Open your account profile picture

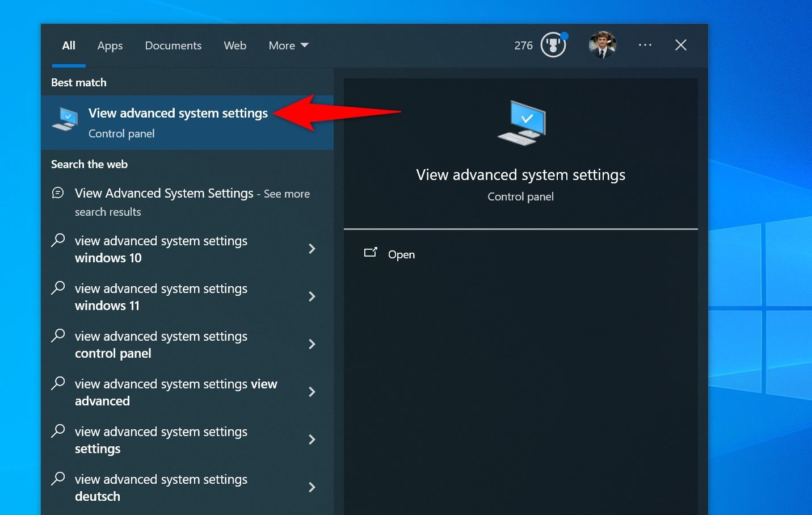point(603,45)
